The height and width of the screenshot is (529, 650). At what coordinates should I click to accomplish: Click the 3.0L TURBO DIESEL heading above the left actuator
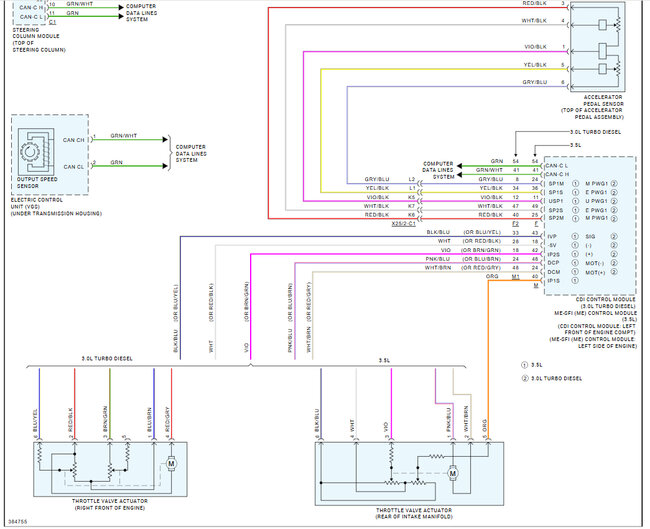107,359
